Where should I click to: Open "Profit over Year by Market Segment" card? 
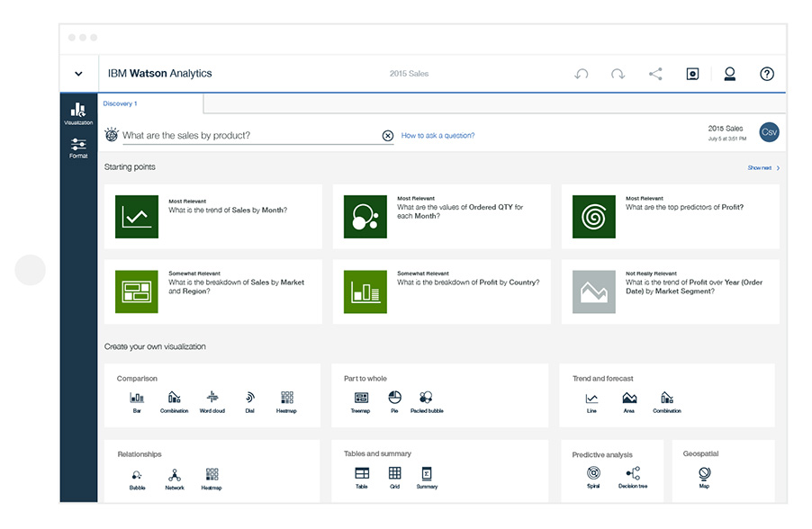coord(670,291)
